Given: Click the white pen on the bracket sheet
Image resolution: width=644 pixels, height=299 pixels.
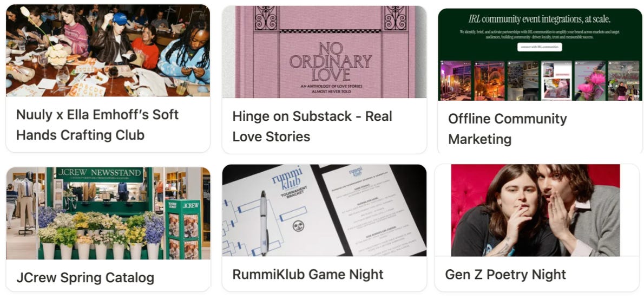Looking at the screenshot, I should coord(263,223).
